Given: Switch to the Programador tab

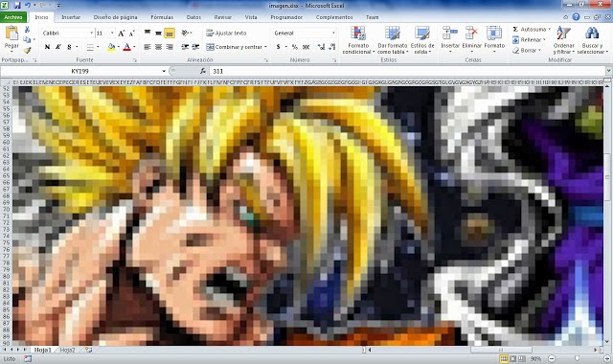Looking at the screenshot, I should [x=286, y=17].
